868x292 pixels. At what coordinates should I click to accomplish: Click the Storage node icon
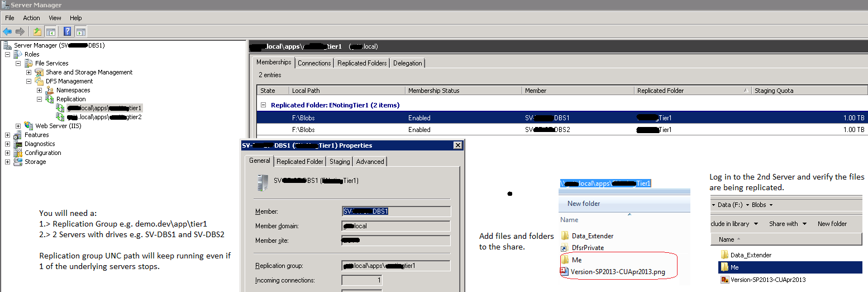tap(18, 162)
